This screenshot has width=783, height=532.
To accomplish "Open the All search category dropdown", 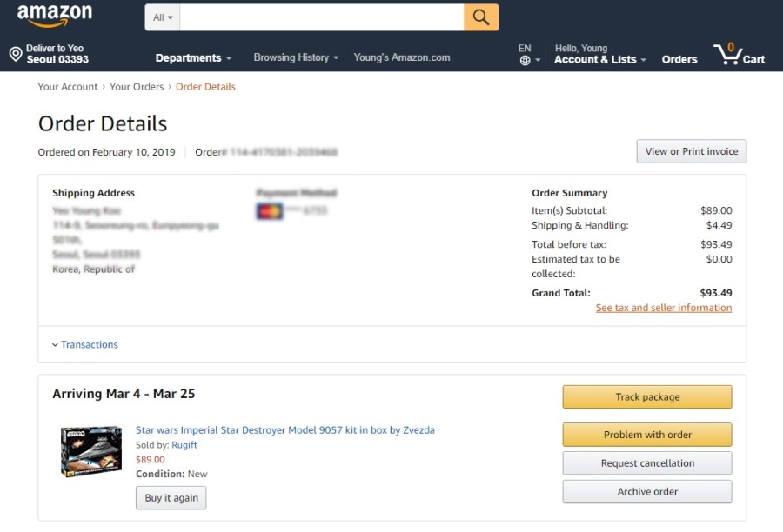I will click(163, 17).
